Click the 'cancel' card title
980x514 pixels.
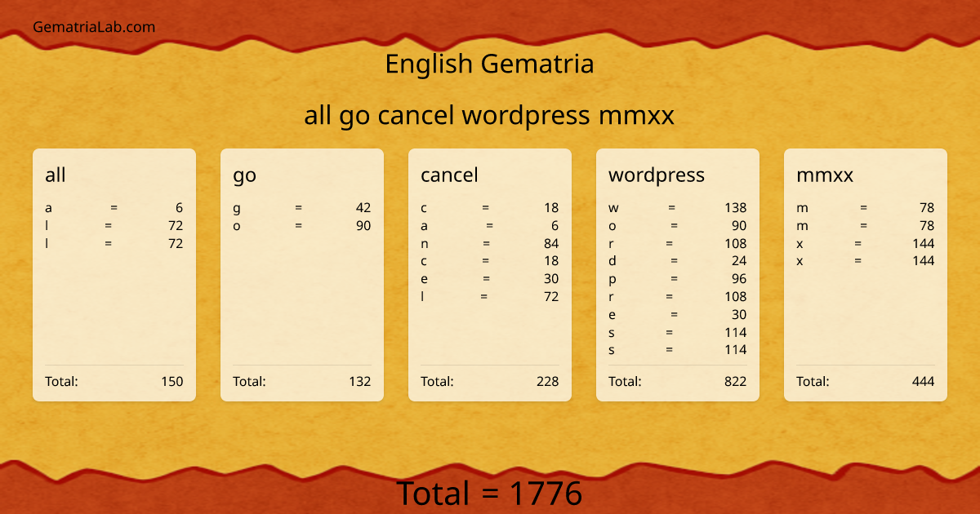pos(449,175)
